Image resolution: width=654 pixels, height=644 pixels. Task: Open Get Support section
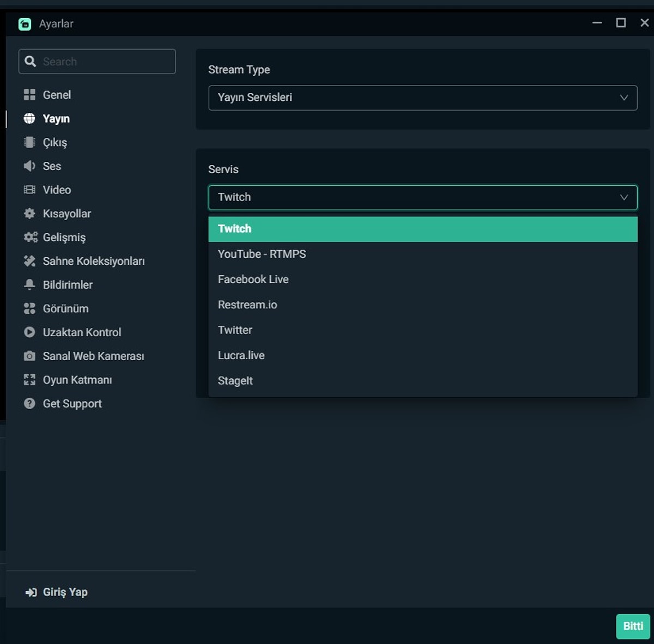click(72, 403)
